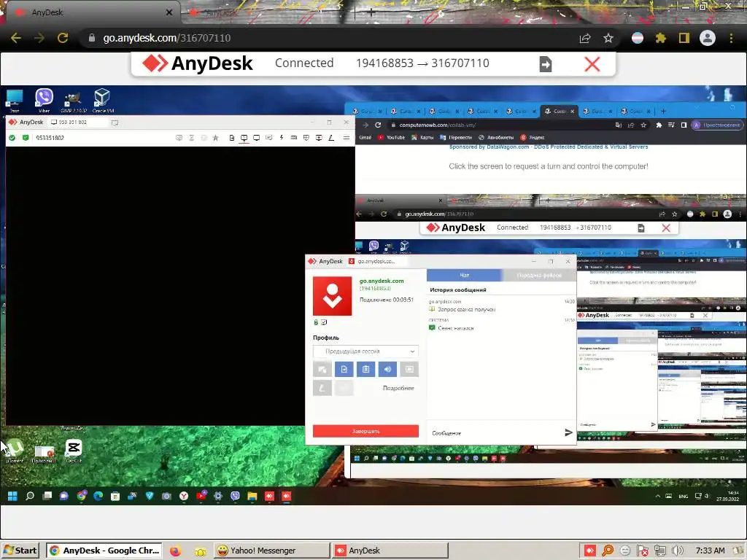Open AnyDesk file transfer icon in banner
The image size is (747, 560).
point(546,64)
